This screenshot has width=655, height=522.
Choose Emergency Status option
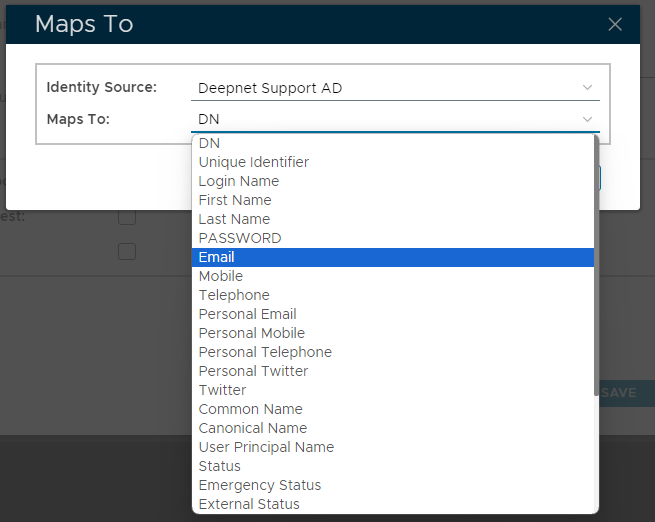click(260, 485)
